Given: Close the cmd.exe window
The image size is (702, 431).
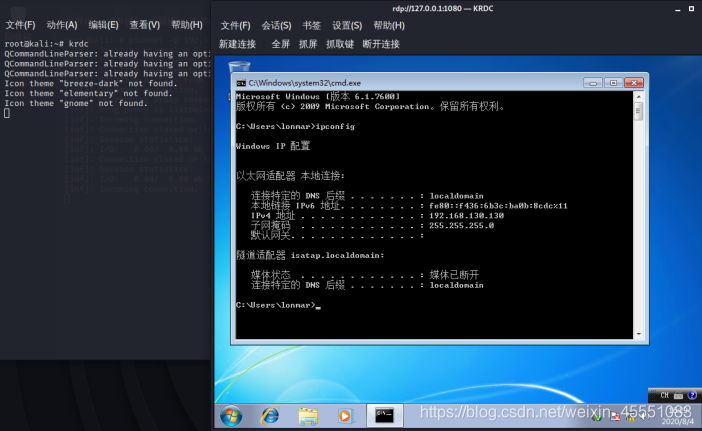Looking at the screenshot, I should pyautogui.click(x=634, y=83).
